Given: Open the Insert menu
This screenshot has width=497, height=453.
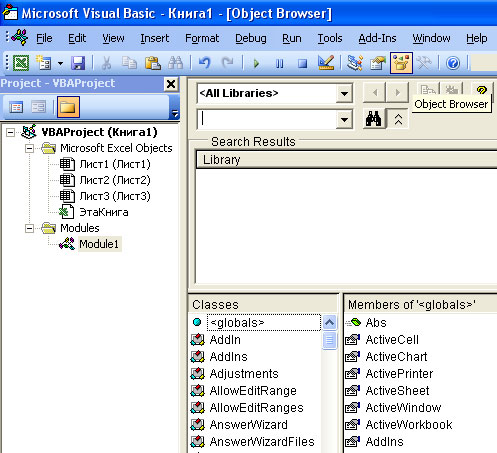Looking at the screenshot, I should tap(154, 38).
